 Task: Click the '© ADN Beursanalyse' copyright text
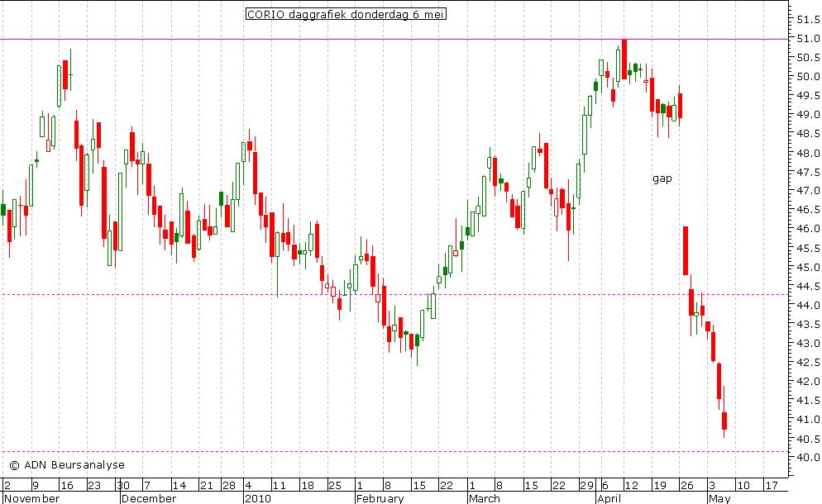click(67, 464)
